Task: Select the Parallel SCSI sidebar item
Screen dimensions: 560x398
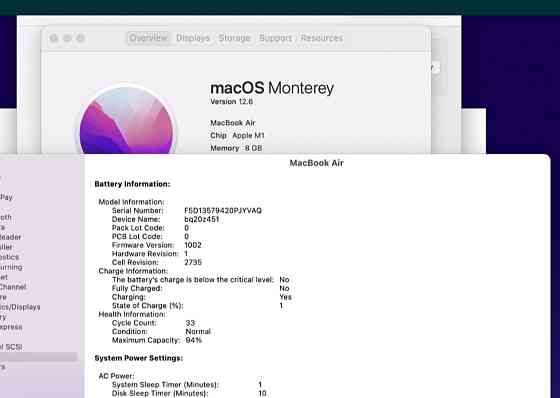Action: 11,347
